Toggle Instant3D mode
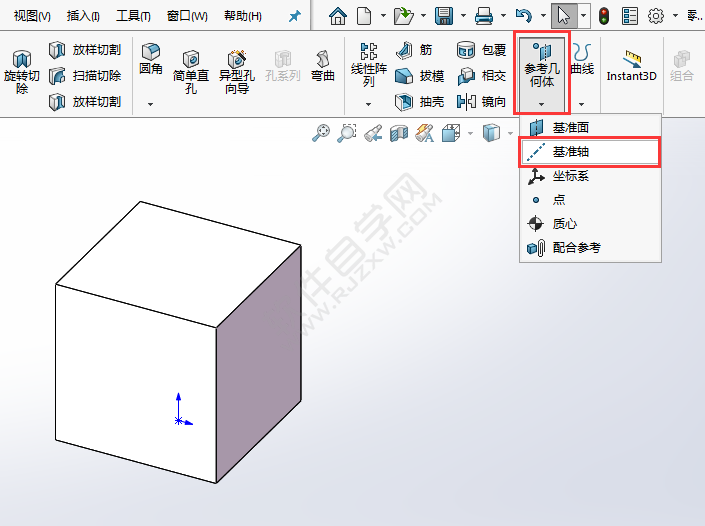 point(632,66)
